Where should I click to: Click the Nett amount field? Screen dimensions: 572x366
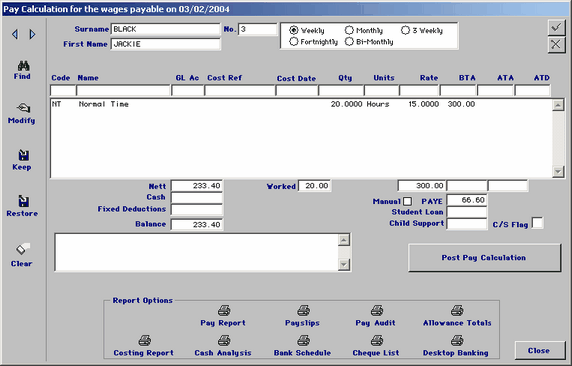[197, 186]
